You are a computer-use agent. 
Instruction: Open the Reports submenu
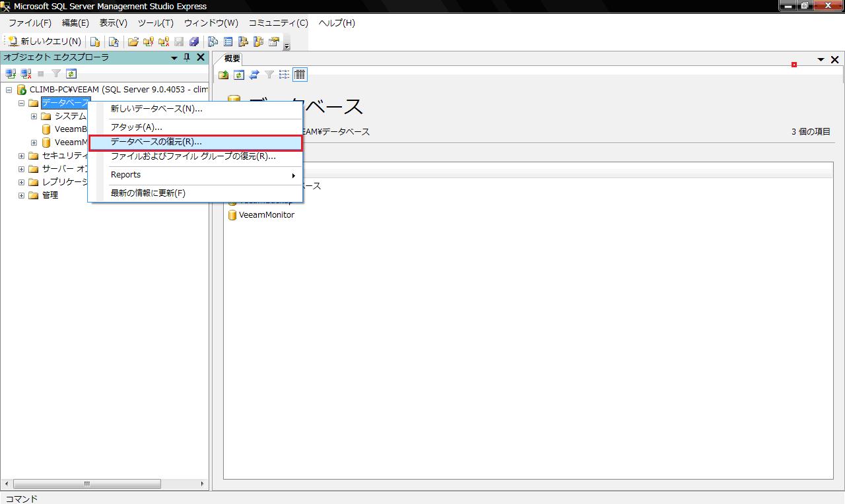[x=195, y=175]
